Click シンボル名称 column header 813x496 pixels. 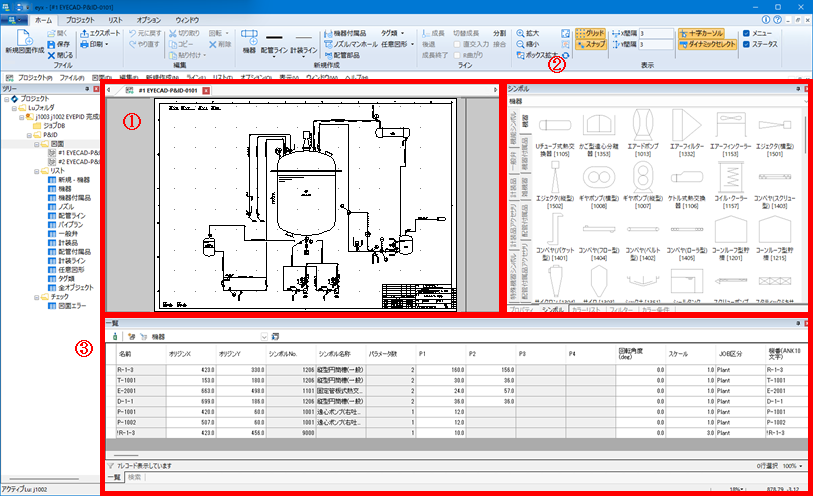pyautogui.click(x=340, y=353)
